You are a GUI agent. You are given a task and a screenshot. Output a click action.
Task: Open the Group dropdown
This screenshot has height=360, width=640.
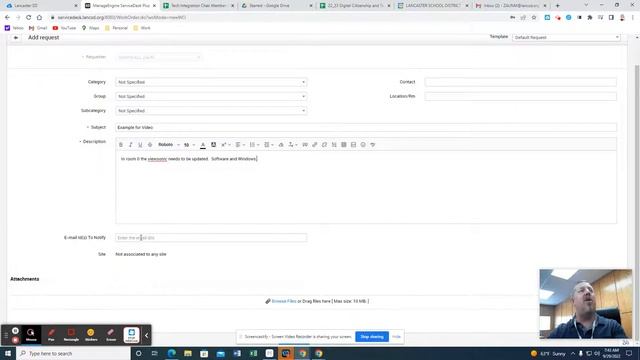click(x=211, y=96)
